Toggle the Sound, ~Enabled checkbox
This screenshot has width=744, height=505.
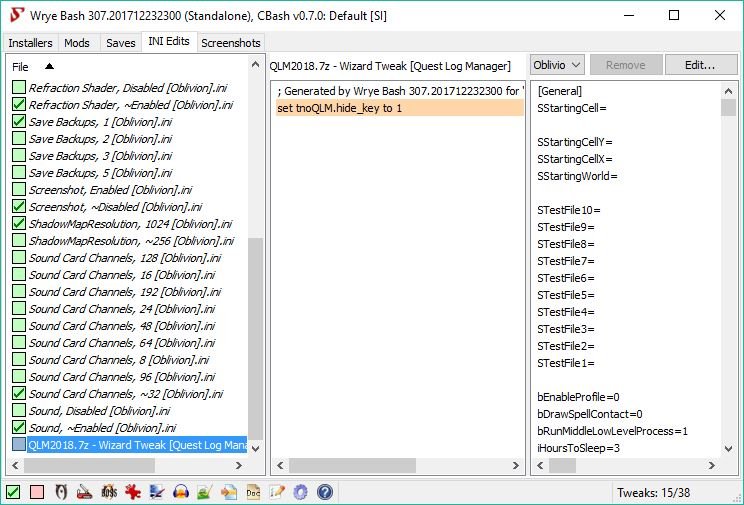click(x=19, y=428)
